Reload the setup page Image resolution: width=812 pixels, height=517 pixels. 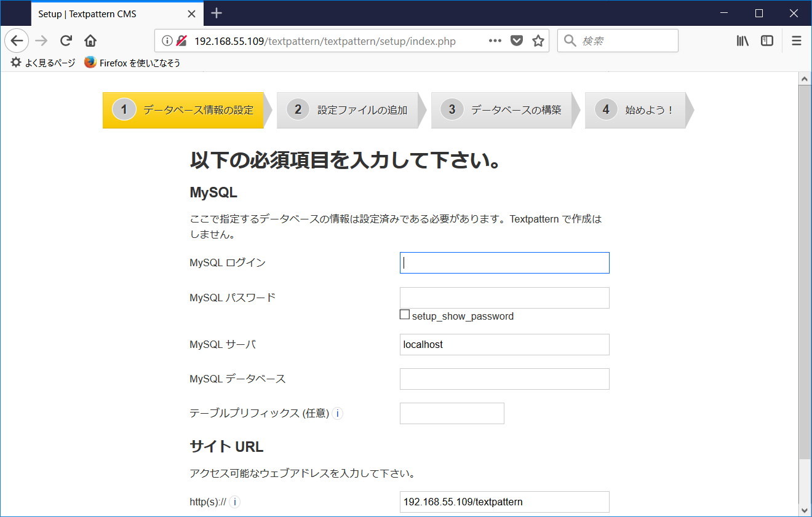[66, 41]
